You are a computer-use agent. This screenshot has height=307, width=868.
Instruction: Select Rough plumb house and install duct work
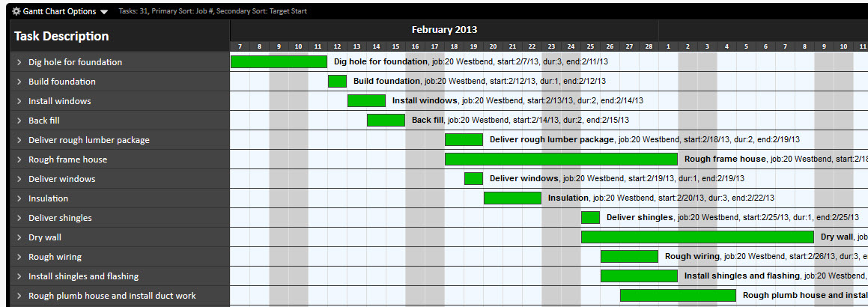tap(112, 295)
